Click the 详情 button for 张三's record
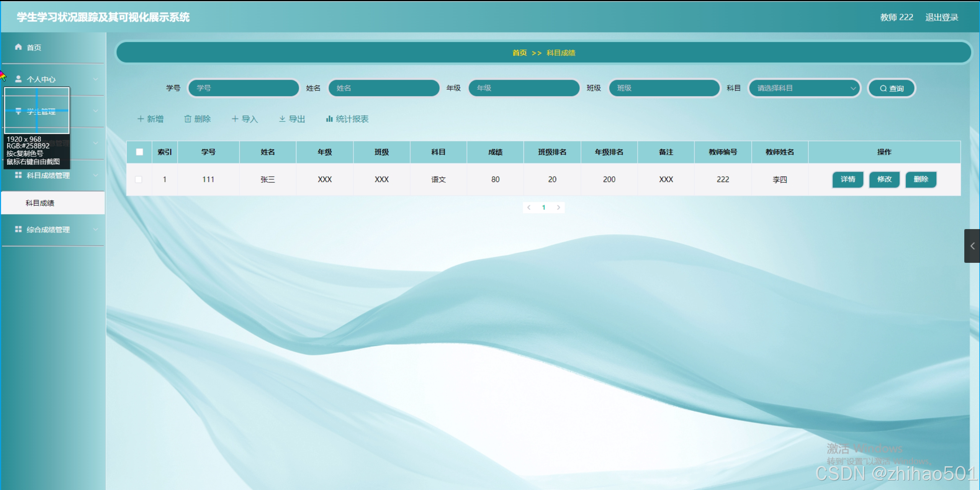This screenshot has width=980, height=490. pos(847,179)
